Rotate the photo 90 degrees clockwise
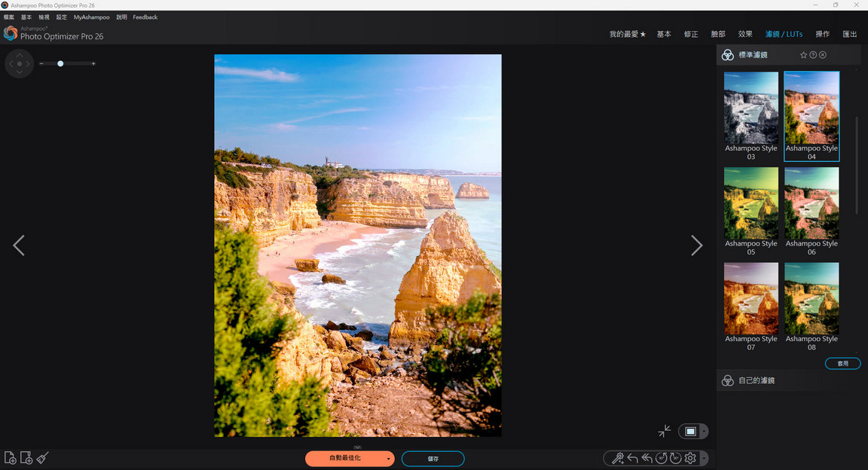 click(674, 458)
